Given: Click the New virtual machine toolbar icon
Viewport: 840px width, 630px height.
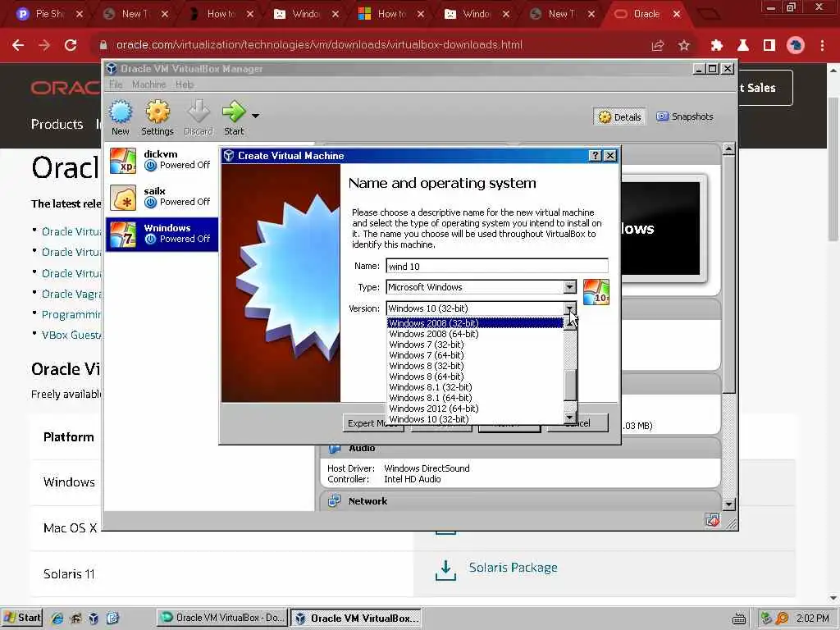Looking at the screenshot, I should 121,117.
